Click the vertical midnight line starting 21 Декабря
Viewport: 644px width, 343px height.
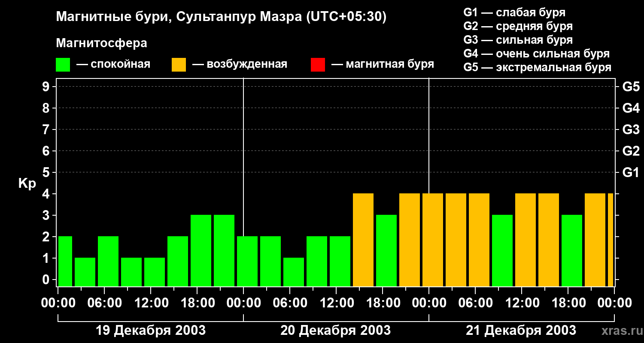429,136
